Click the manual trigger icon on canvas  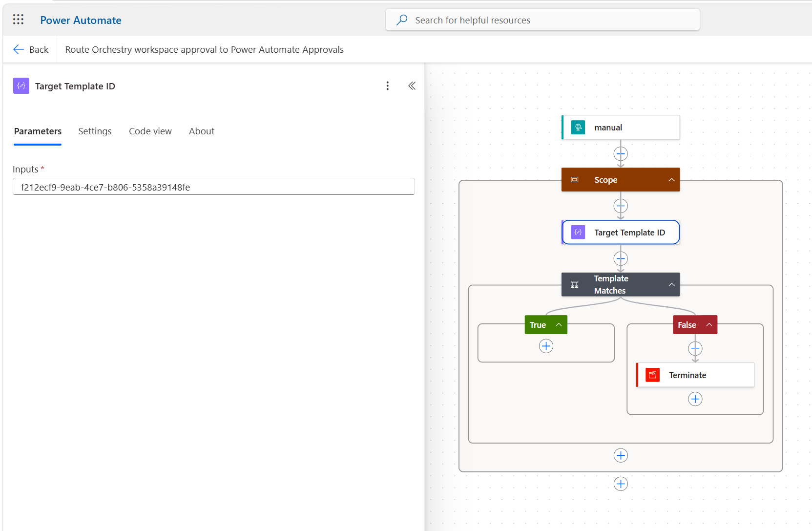pos(578,127)
